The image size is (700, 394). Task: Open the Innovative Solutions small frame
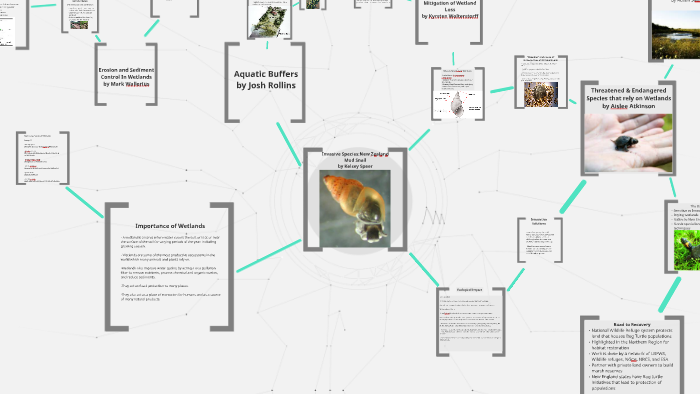click(x=540, y=240)
